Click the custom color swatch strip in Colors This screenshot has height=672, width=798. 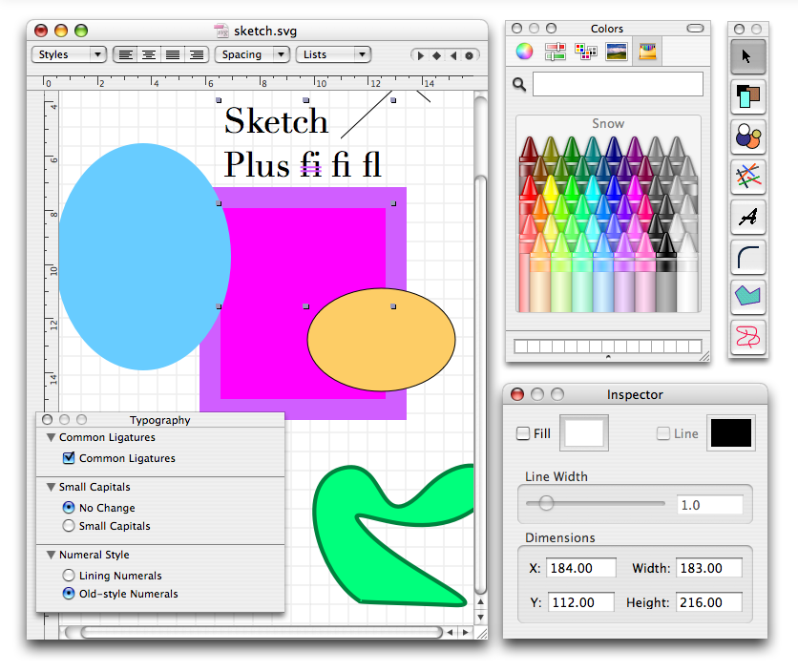pyautogui.click(x=608, y=346)
